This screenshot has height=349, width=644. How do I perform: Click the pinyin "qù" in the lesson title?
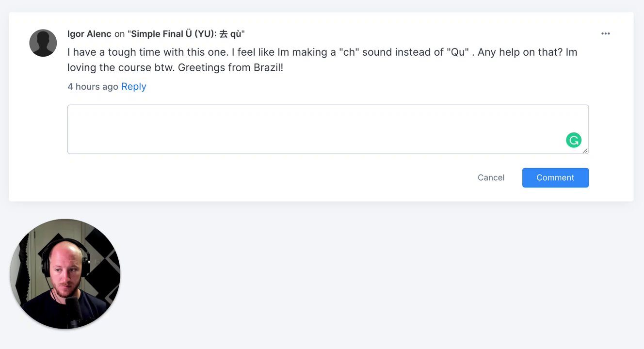click(x=236, y=34)
